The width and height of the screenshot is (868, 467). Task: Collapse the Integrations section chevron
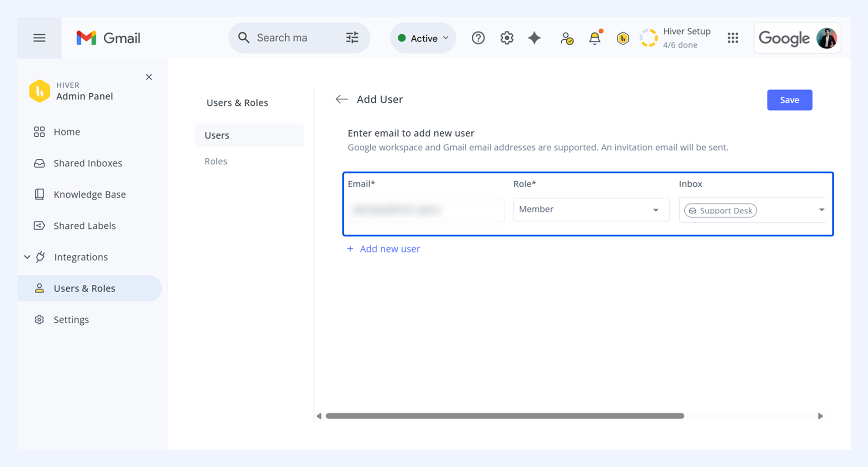coord(27,257)
